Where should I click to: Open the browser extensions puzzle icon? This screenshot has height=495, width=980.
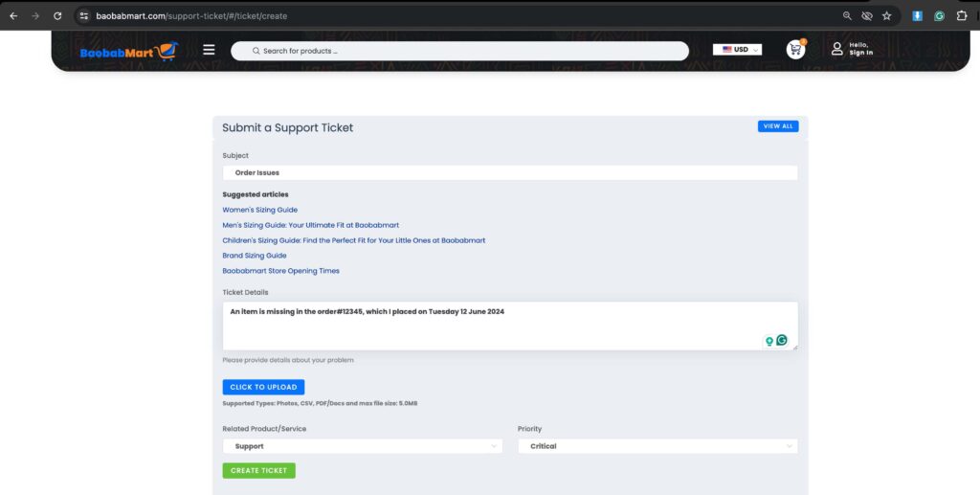[x=962, y=16]
